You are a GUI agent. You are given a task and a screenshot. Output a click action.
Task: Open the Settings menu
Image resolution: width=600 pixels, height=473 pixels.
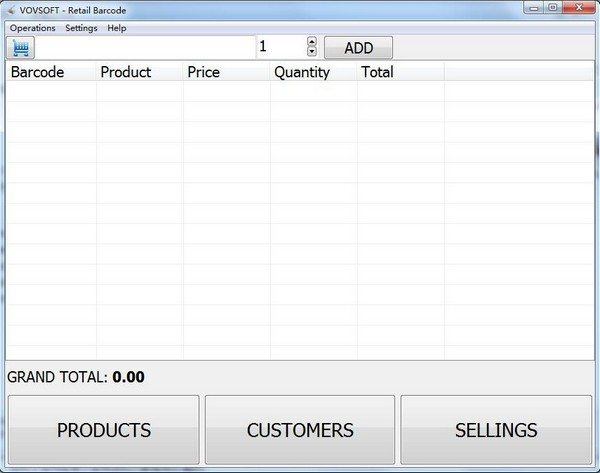[81, 28]
